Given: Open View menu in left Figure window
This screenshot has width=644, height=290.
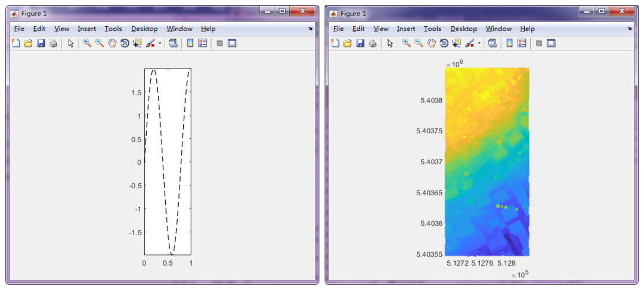Looking at the screenshot, I should pyautogui.click(x=61, y=29).
